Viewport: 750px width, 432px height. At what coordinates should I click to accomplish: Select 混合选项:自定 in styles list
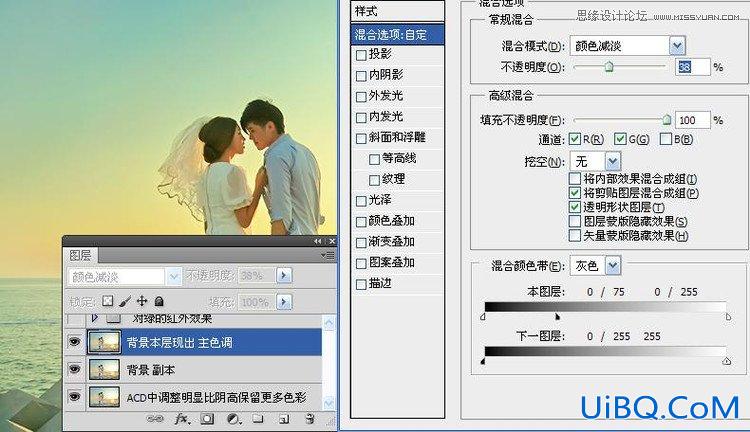pyautogui.click(x=397, y=34)
